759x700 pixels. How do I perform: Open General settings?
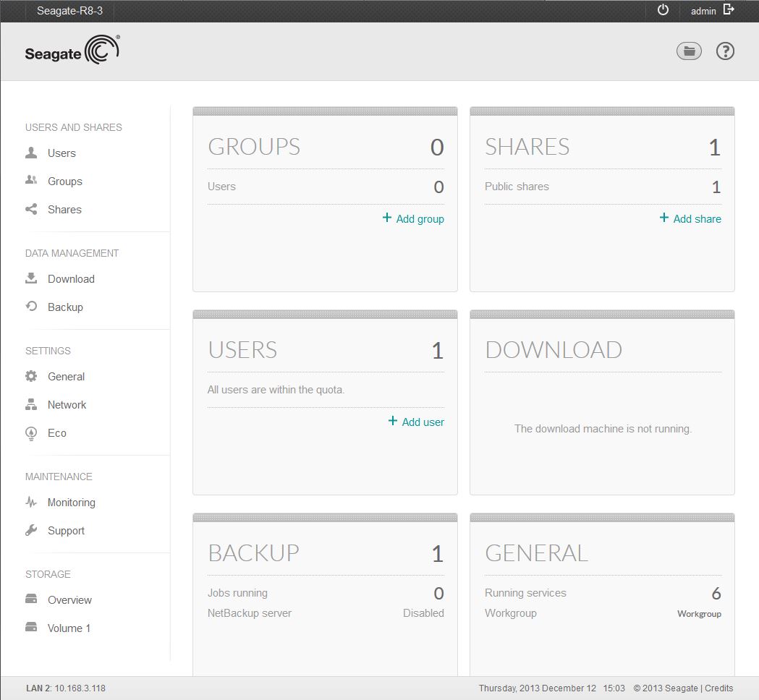66,377
